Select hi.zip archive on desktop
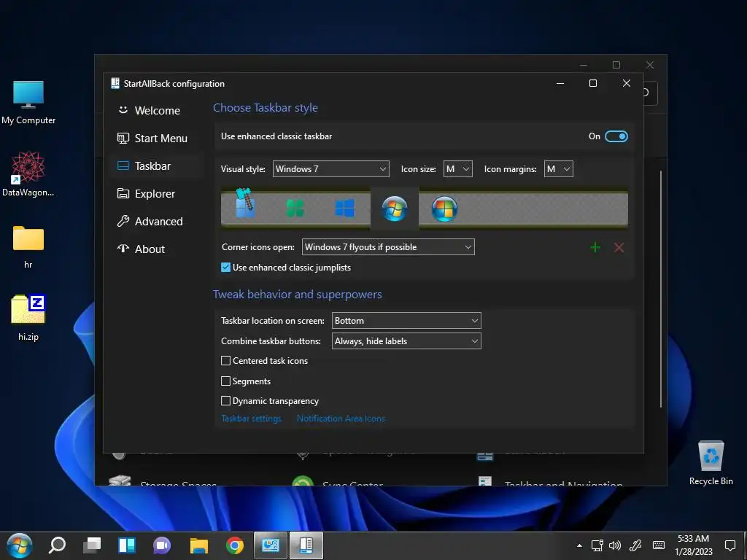Viewport: 747px width, 560px height. pyautogui.click(x=28, y=318)
